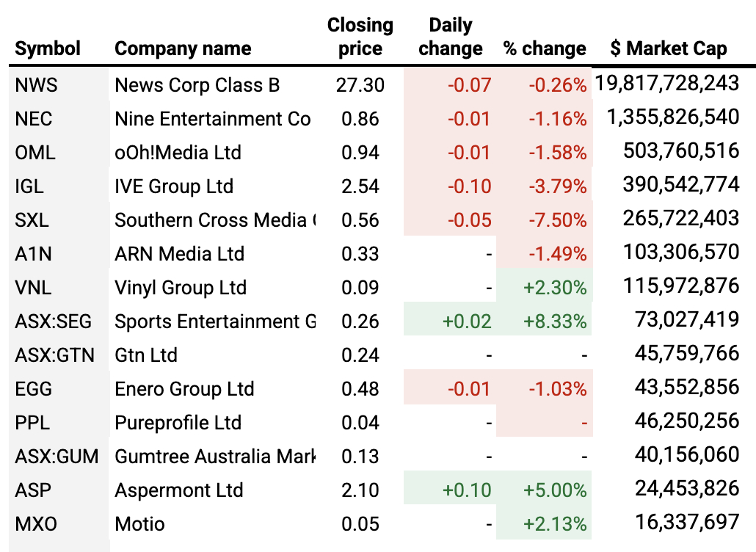Click Enero Group Ltd daily change -0.01

(x=468, y=389)
